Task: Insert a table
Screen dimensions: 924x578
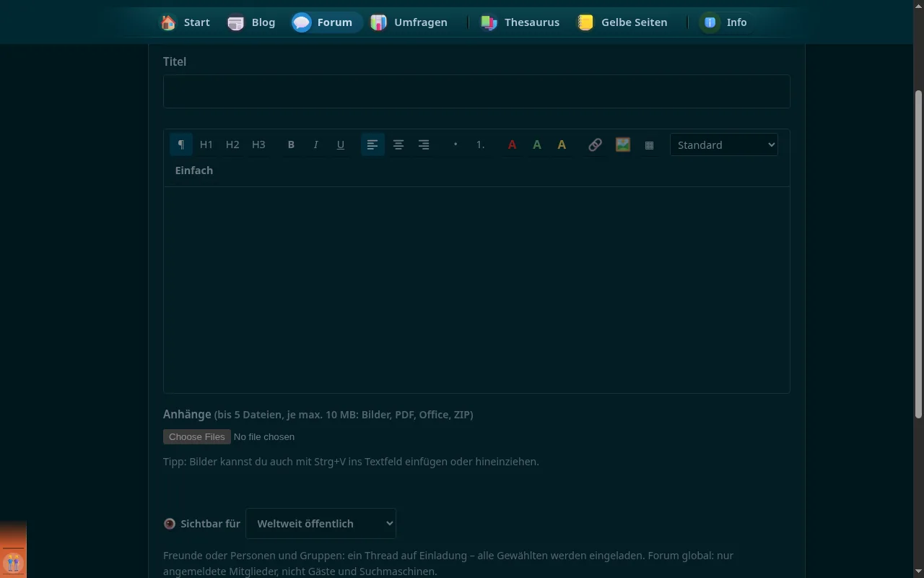Action: pyautogui.click(x=649, y=144)
